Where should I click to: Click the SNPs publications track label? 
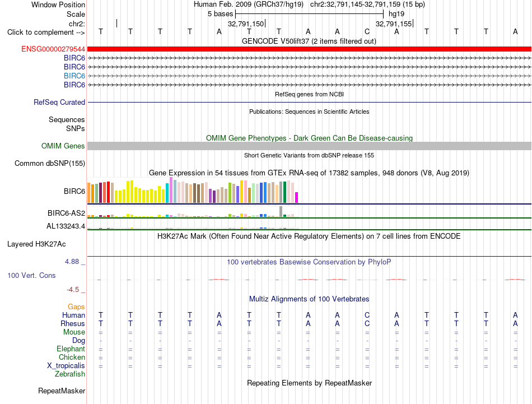[76, 129]
